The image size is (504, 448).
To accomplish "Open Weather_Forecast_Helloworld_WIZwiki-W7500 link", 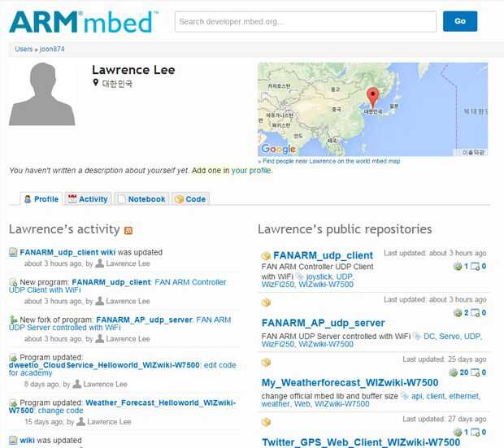I will click(122, 407).
